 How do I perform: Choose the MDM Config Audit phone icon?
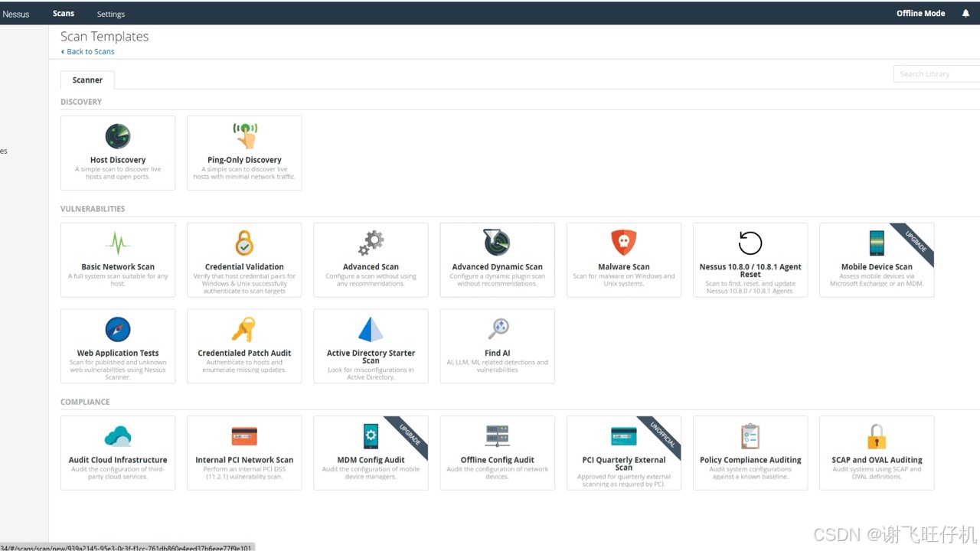pos(371,436)
